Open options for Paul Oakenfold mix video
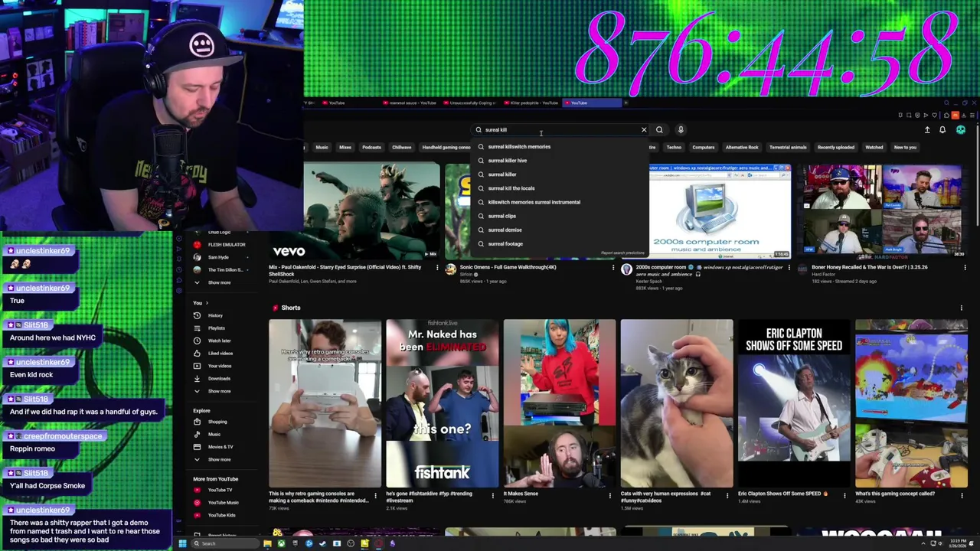The image size is (980, 551). [437, 268]
